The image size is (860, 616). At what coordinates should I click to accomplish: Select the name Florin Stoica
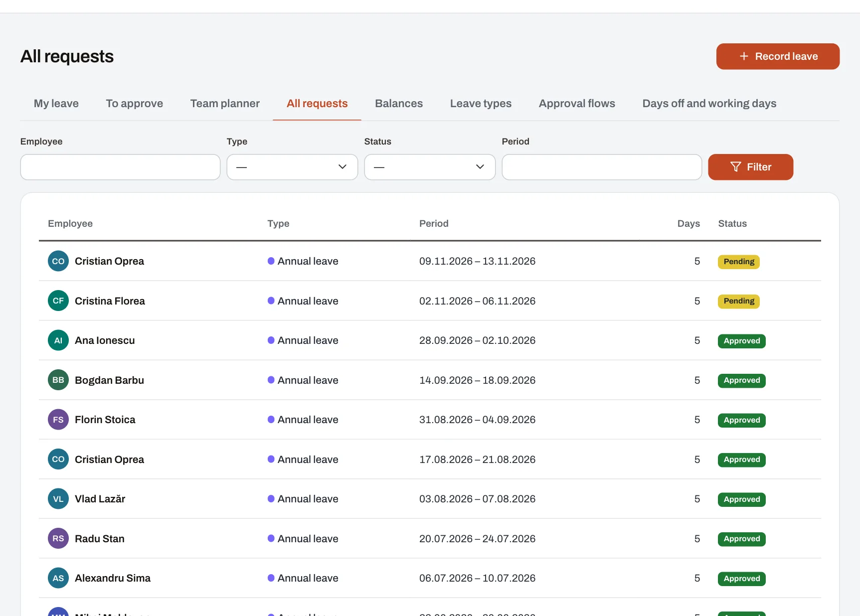[x=105, y=420]
